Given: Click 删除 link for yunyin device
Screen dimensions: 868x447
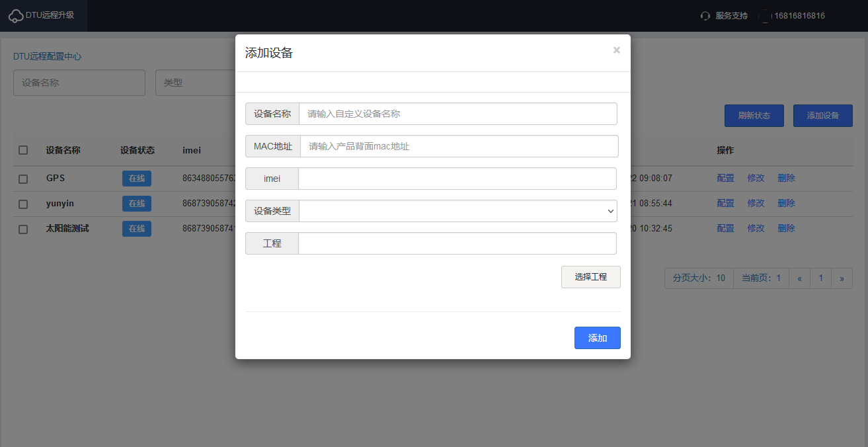Looking at the screenshot, I should [x=786, y=204].
